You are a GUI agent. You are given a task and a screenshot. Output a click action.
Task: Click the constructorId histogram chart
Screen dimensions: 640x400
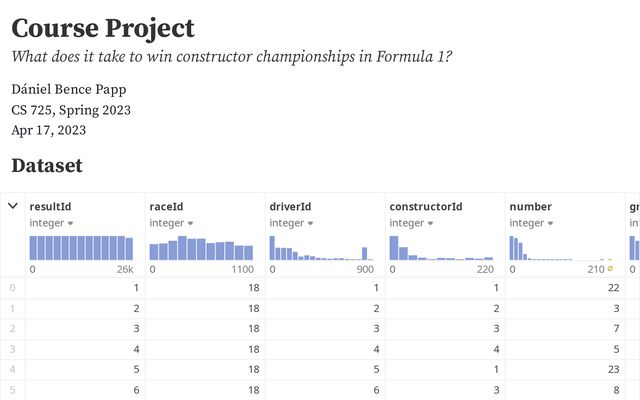441,248
